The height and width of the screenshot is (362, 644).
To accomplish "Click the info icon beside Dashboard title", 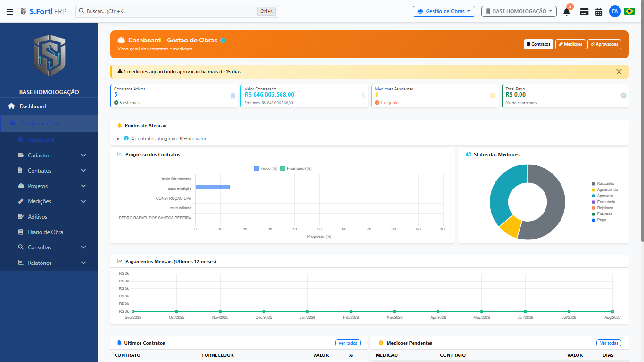I will click(x=223, y=41).
